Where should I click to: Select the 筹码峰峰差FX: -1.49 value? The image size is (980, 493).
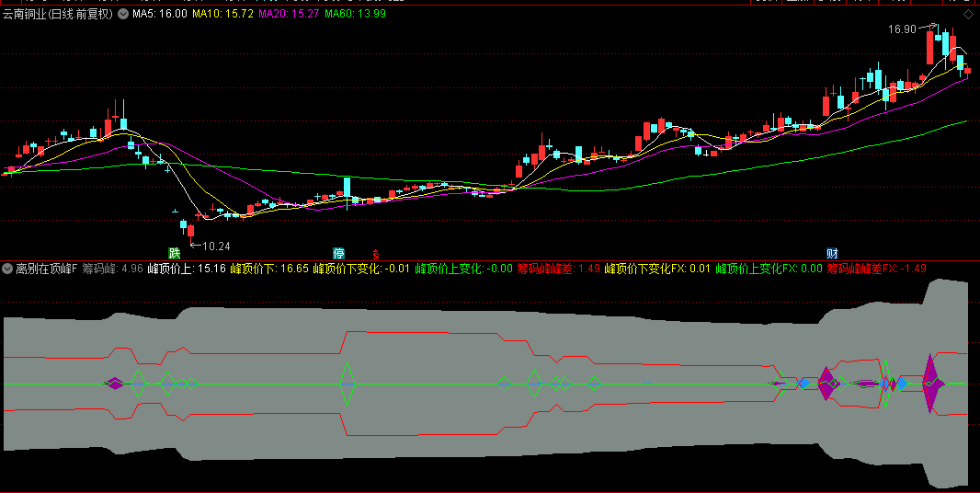[x=877, y=269]
